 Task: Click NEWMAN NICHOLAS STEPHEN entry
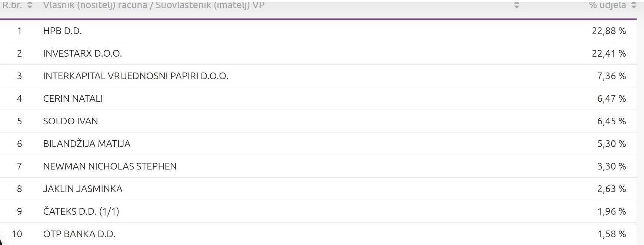click(110, 167)
